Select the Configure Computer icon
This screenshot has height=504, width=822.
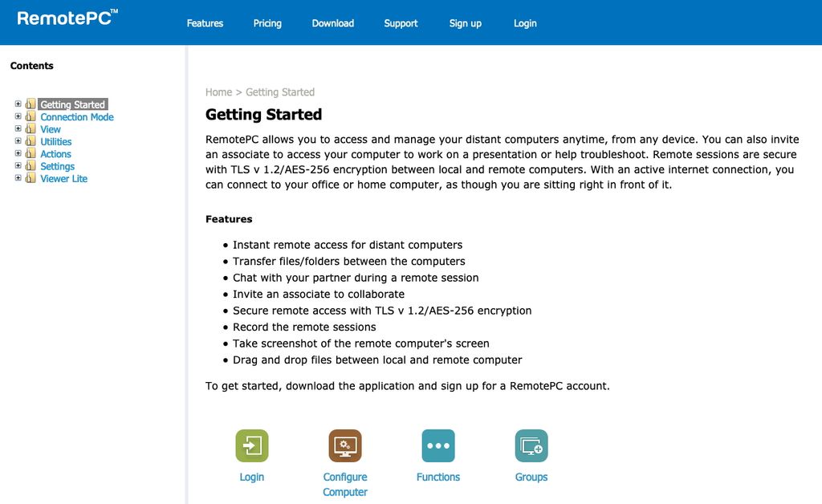(345, 445)
